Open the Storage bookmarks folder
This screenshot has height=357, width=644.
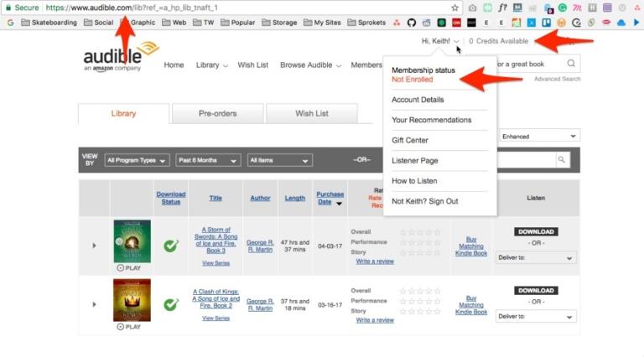(280, 23)
